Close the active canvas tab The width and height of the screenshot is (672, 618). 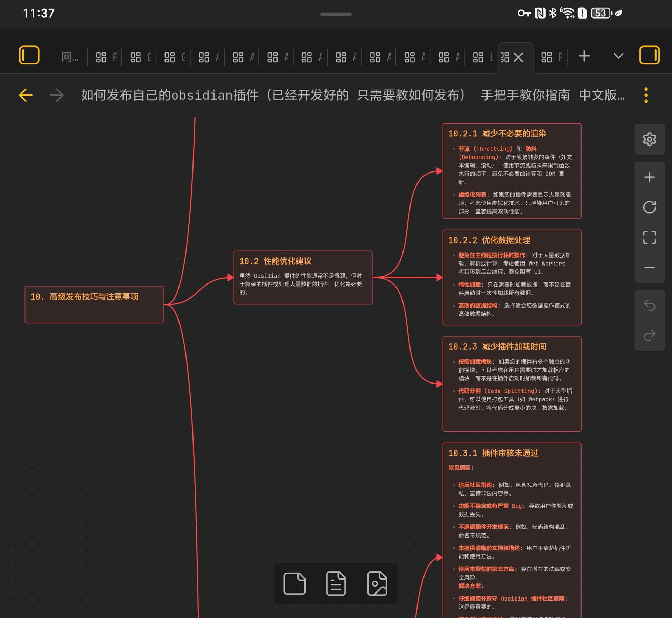[518, 57]
